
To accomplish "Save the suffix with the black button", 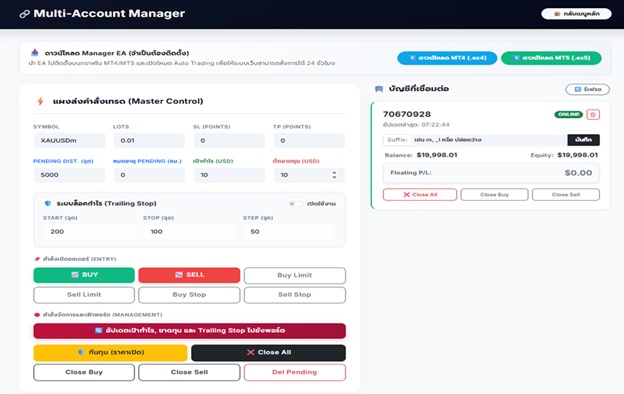I will pos(583,140).
